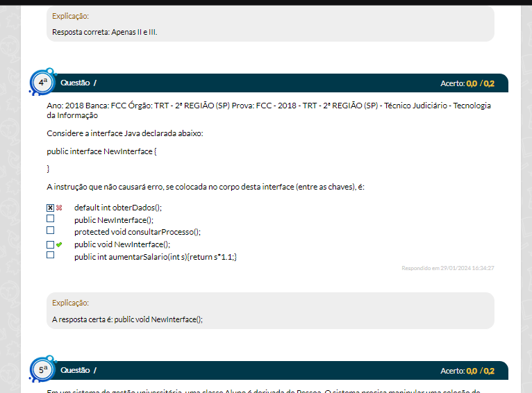The width and height of the screenshot is (532, 393).
Task: Uncheck the 'default int obterDados();' checkbox
Action: tap(50, 208)
